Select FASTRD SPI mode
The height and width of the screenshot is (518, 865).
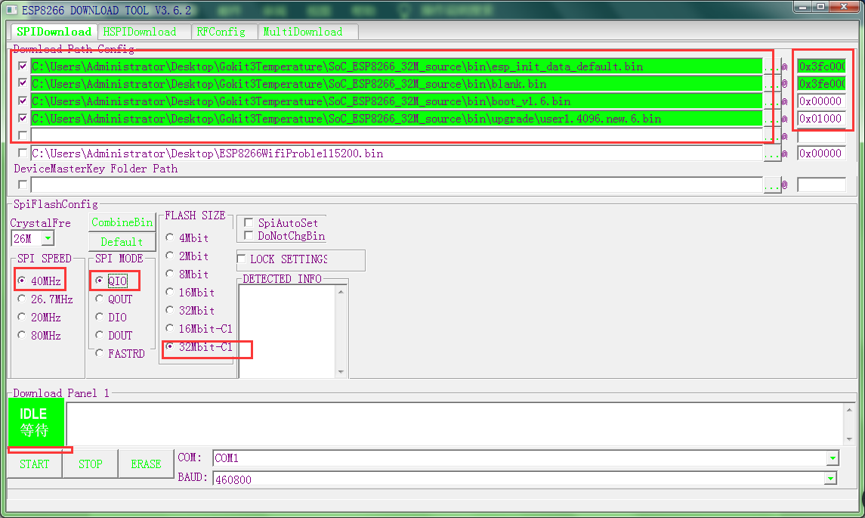coord(120,354)
